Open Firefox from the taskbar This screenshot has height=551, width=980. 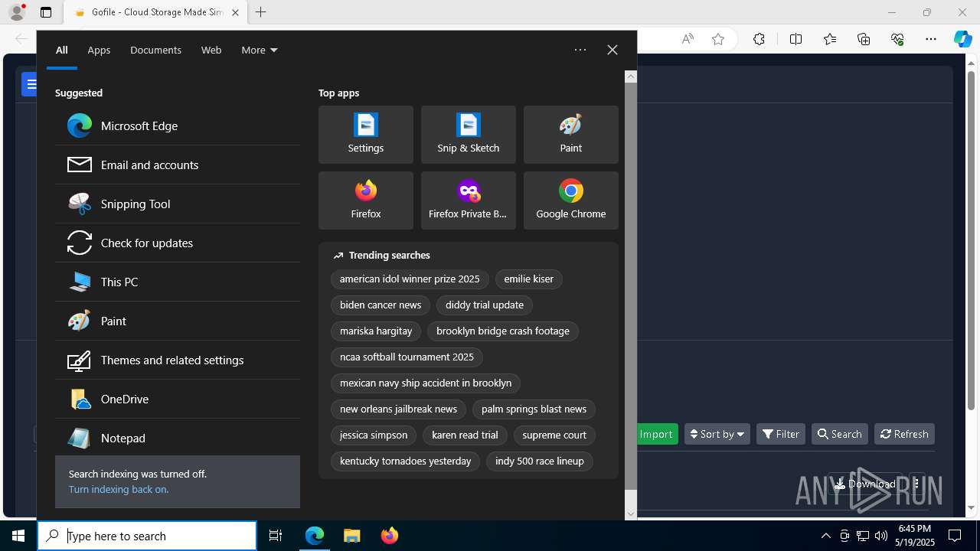click(390, 536)
